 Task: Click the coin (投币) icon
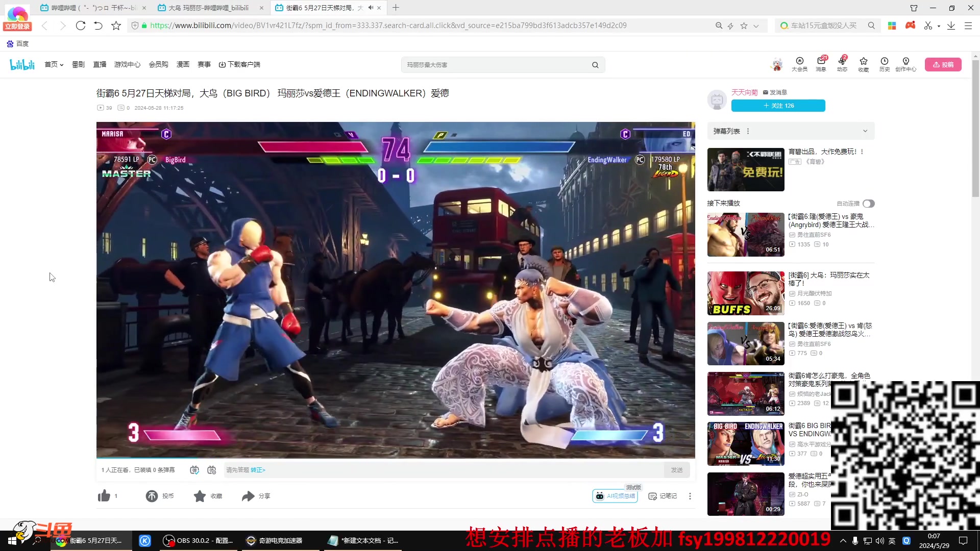pos(152,496)
